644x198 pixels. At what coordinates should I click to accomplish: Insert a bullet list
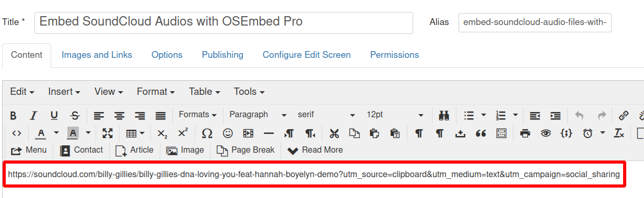click(x=469, y=115)
